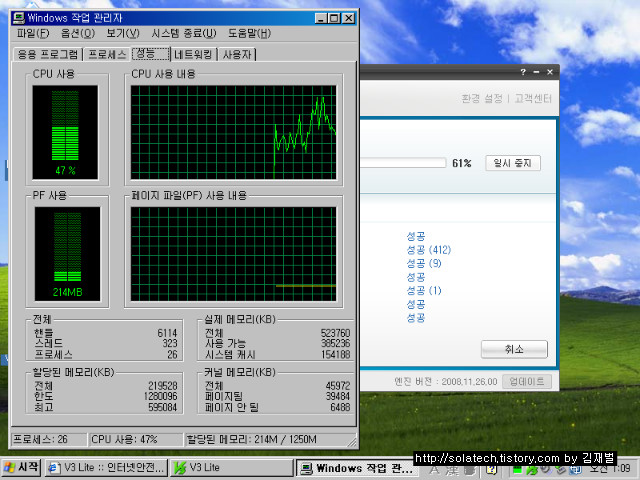Image resolution: width=640 pixels, height=480 pixels.
Task: Click the 엔진 버전 : 2008.11.26.00 text
Action: (446, 382)
